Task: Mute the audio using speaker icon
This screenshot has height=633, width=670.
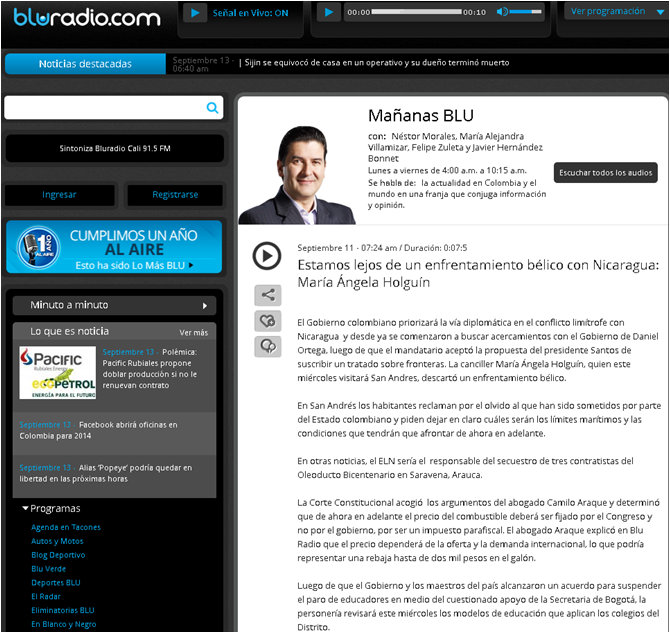Action: [502, 12]
